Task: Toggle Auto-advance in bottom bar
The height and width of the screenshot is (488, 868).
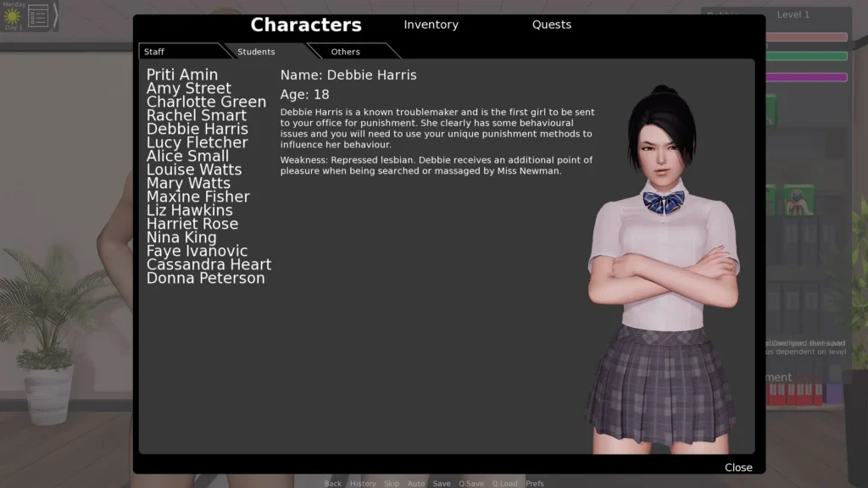Action: [x=416, y=484]
